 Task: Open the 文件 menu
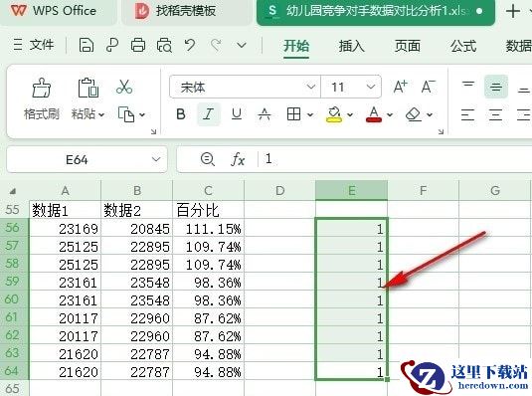(34, 45)
